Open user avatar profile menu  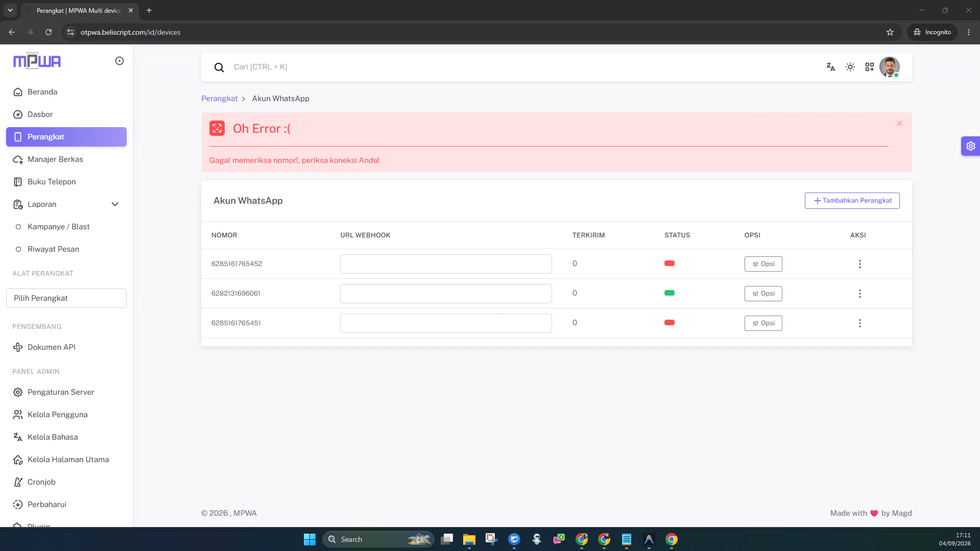(x=890, y=67)
